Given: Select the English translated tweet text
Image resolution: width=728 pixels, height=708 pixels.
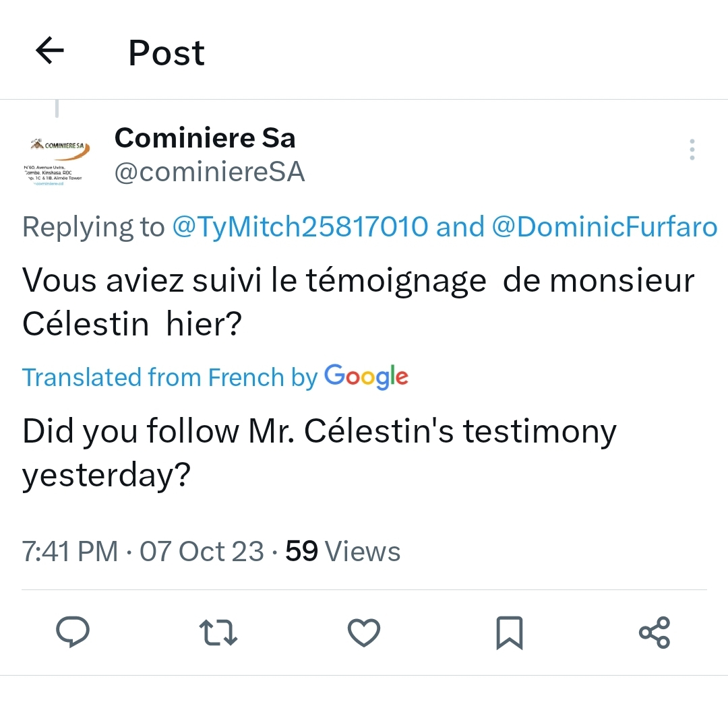Looking at the screenshot, I should coord(319,453).
